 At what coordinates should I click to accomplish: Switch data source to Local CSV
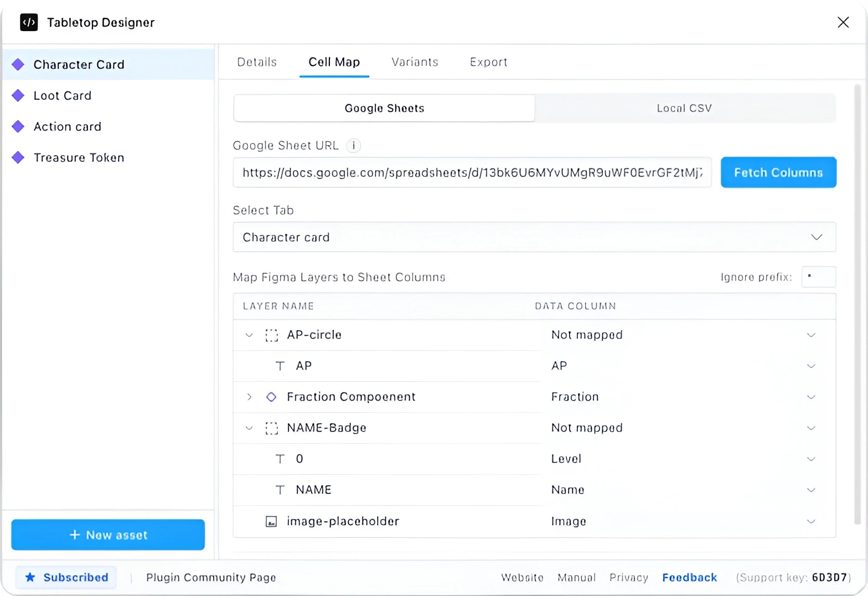pyautogui.click(x=684, y=109)
